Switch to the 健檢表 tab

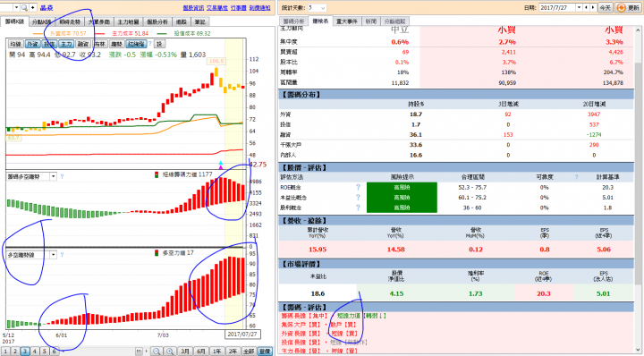(321, 21)
